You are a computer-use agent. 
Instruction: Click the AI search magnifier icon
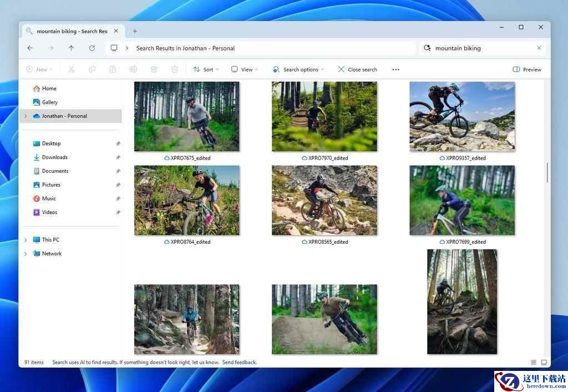coord(428,48)
